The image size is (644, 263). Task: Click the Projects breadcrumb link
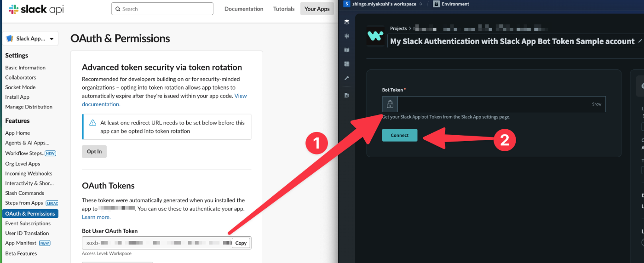click(399, 29)
